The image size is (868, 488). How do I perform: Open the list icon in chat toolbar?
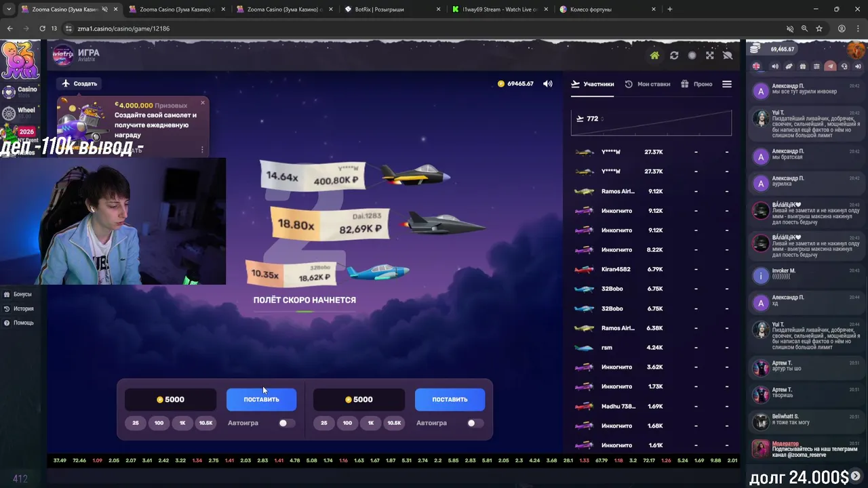pos(816,66)
